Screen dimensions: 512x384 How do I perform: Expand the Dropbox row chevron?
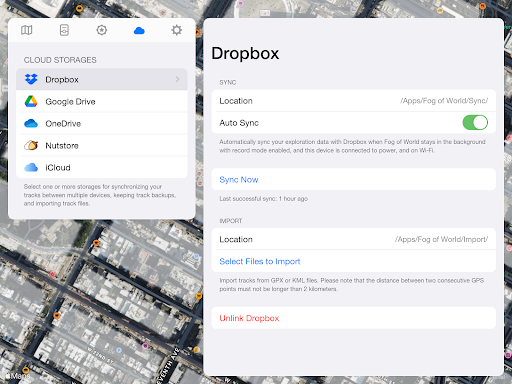pyautogui.click(x=177, y=79)
